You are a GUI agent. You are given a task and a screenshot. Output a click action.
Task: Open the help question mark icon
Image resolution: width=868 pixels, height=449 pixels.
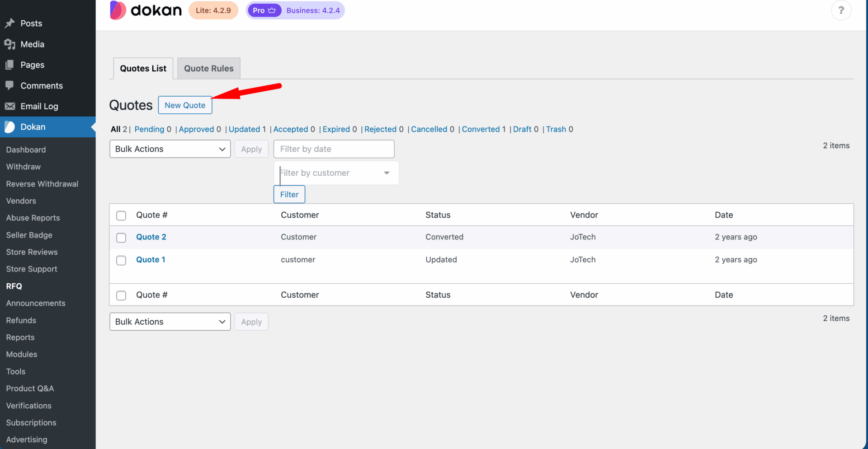841,10
